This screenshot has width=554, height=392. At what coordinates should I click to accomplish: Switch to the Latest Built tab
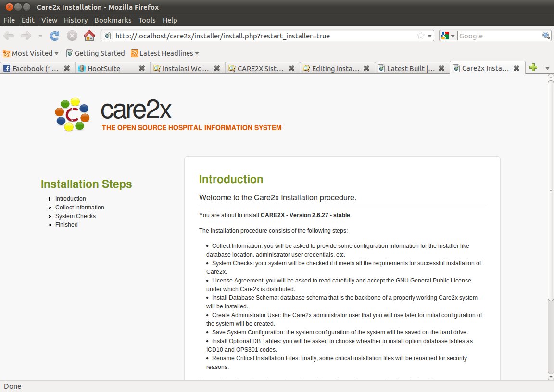(x=407, y=68)
